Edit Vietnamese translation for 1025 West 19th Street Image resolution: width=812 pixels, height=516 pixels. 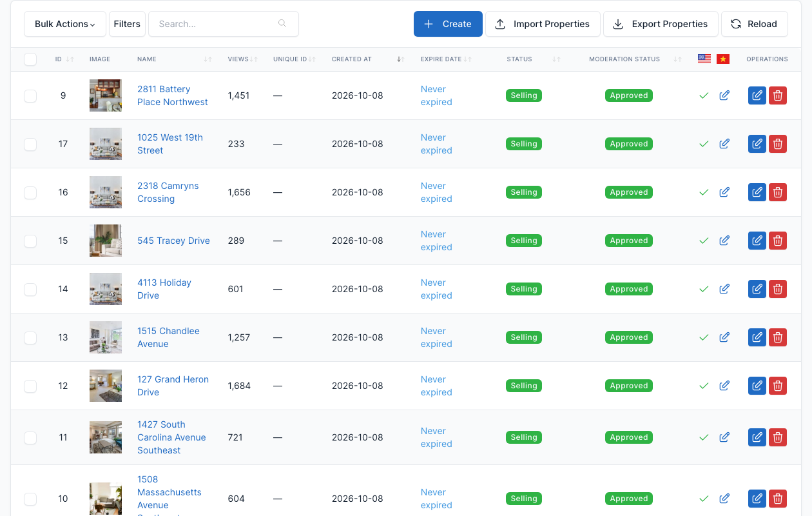click(724, 144)
